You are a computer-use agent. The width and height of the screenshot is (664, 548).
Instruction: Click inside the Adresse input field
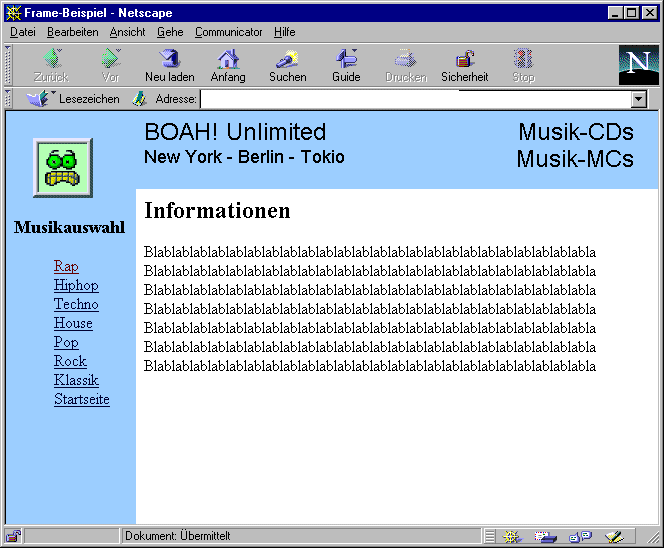coord(415,100)
